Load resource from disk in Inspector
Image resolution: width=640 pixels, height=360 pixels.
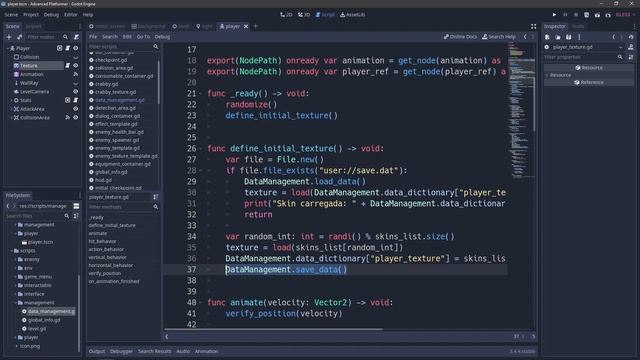click(558, 37)
